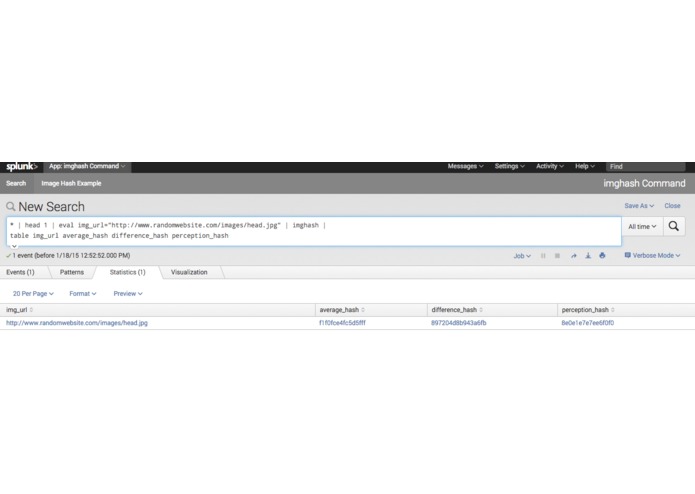Viewport: 695px width, 494px height.
Task: Click the '1 event' status text
Action: click(71, 256)
